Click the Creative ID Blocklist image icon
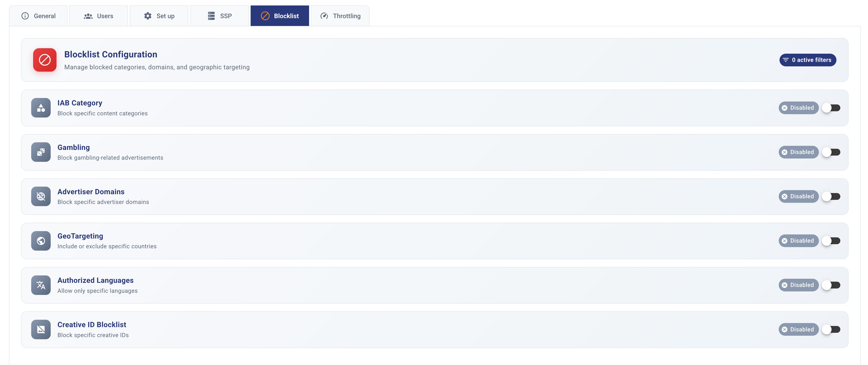The width and height of the screenshot is (868, 365). 41,329
